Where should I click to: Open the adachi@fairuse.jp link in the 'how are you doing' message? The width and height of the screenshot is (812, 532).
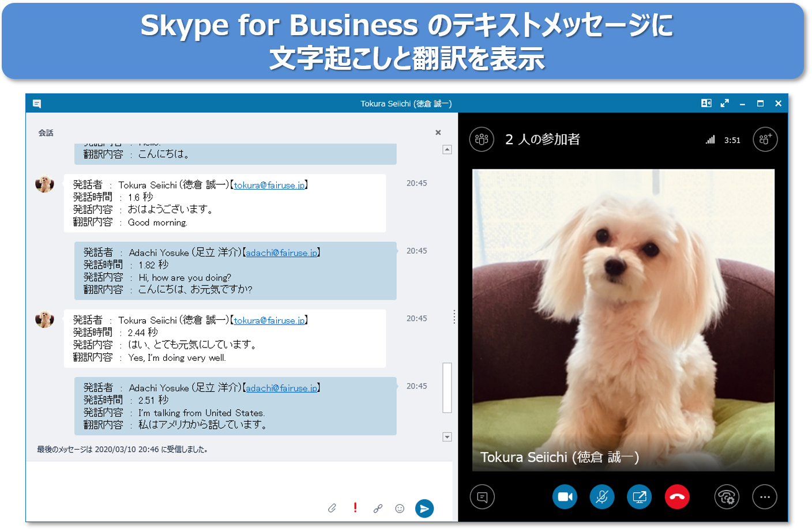tap(281, 252)
